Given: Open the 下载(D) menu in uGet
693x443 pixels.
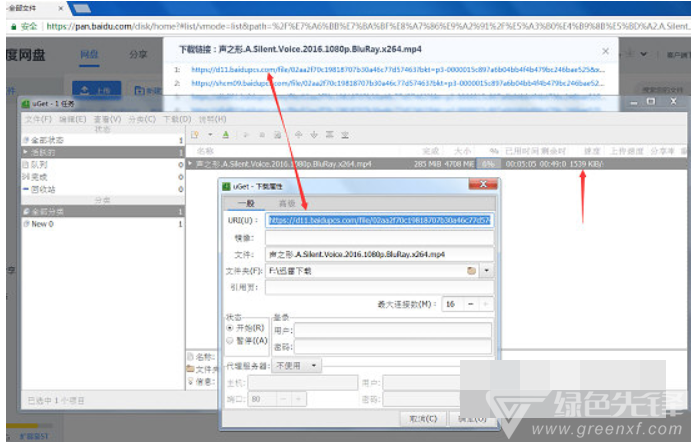Looking at the screenshot, I should (177, 119).
